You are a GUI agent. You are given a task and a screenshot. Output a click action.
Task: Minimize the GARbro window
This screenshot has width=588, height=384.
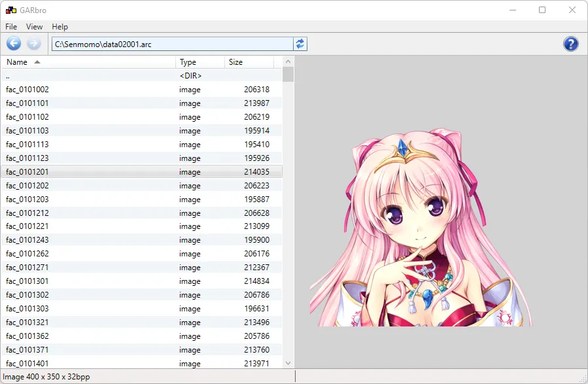coord(513,10)
